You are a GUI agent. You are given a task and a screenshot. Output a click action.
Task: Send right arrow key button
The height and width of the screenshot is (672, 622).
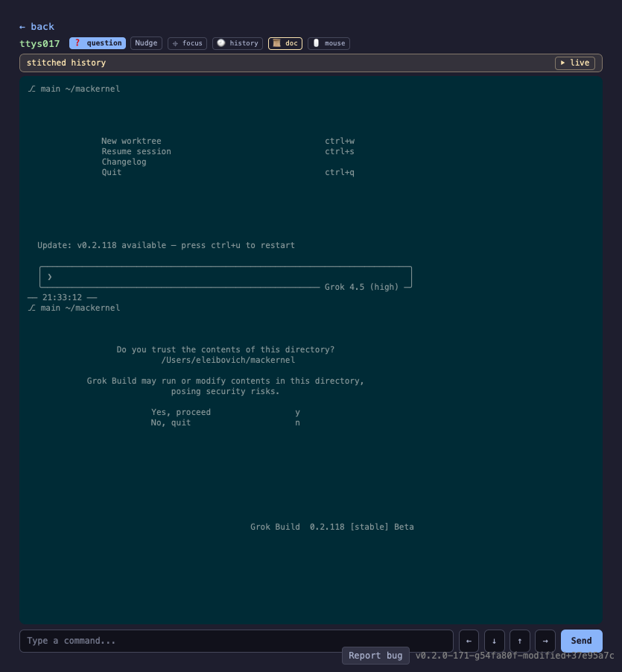[545, 641]
